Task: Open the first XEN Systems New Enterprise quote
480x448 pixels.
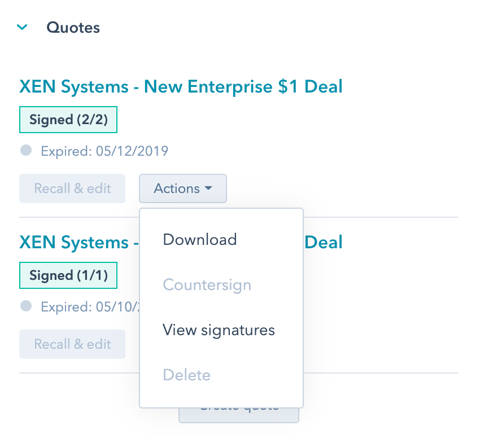Action: click(x=181, y=87)
